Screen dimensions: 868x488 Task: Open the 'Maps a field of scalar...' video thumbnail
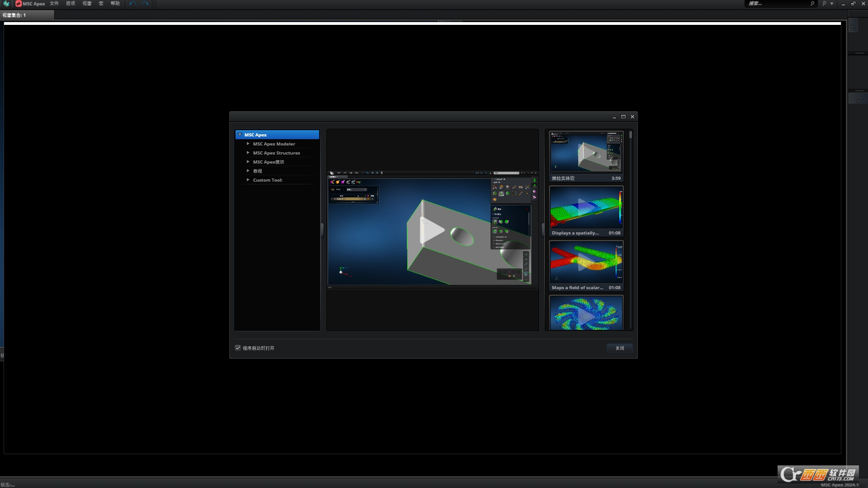tap(586, 266)
